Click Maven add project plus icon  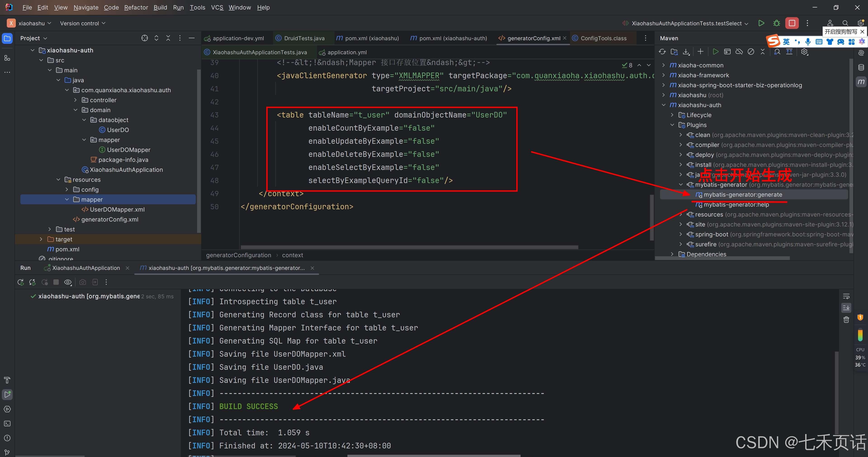coord(701,52)
